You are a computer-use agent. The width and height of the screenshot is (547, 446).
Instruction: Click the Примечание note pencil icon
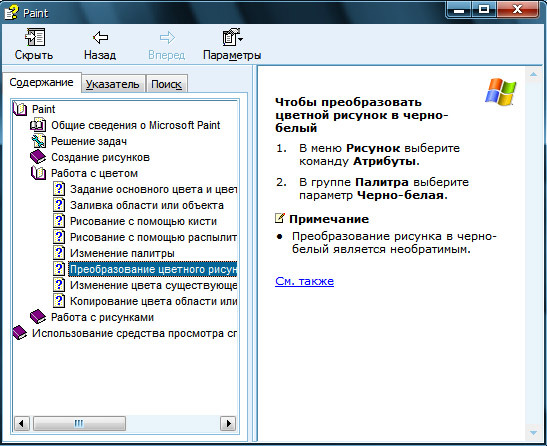[x=280, y=218]
